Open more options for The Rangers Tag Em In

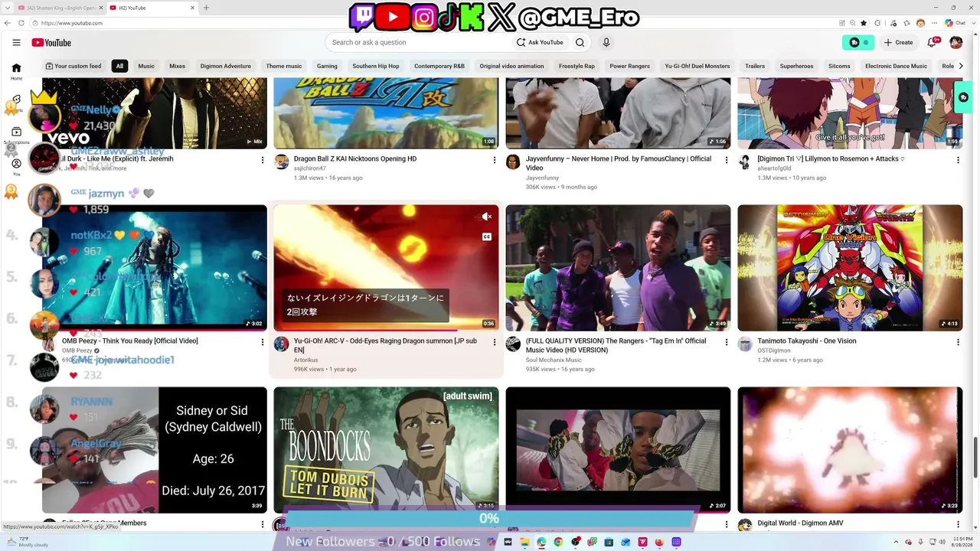[727, 342]
